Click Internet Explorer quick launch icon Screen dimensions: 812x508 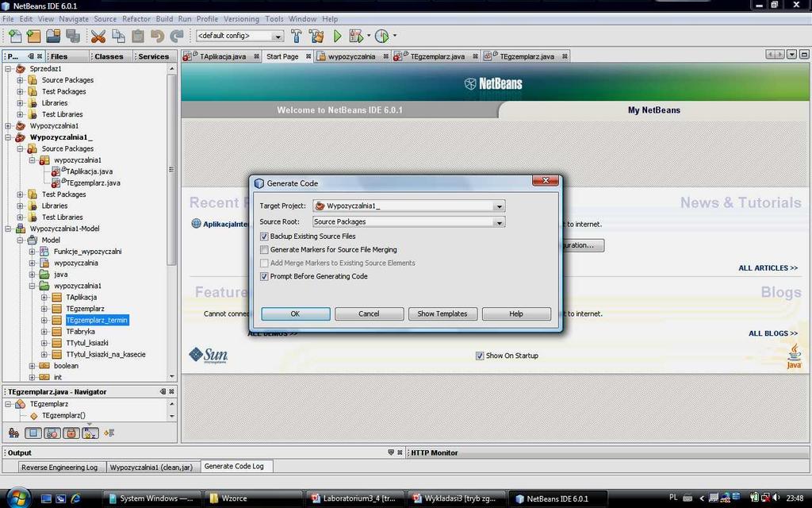coord(76,498)
